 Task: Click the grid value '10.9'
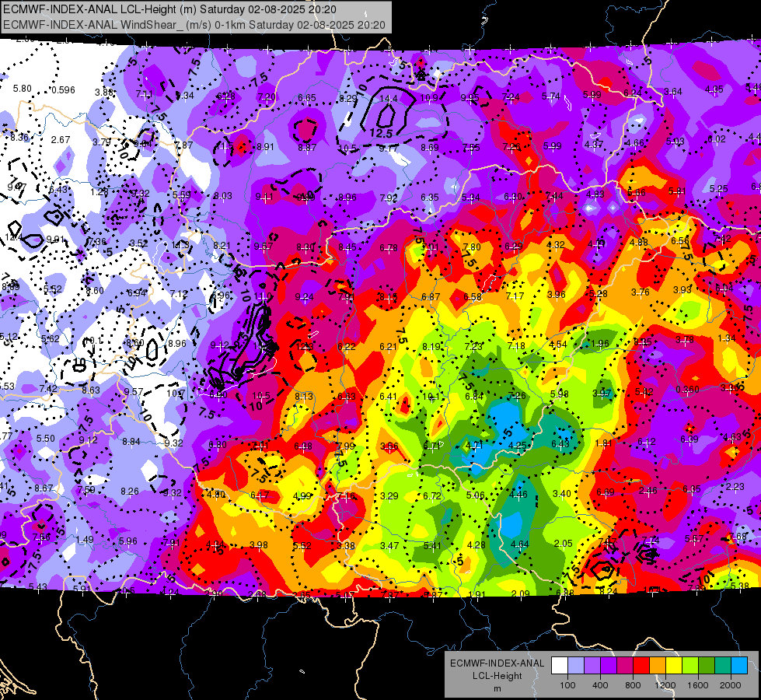point(429,98)
